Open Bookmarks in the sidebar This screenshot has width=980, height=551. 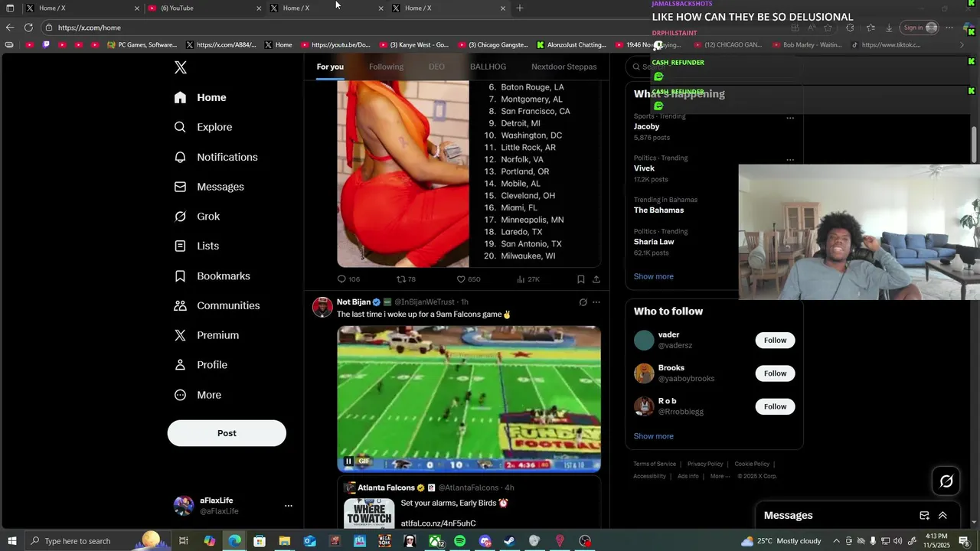[212, 275]
